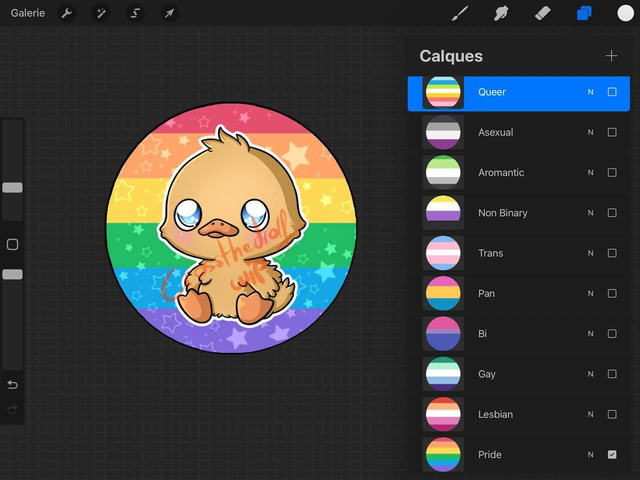Tap the Pride layer thumbnail
640x480 pixels.
pos(443,454)
